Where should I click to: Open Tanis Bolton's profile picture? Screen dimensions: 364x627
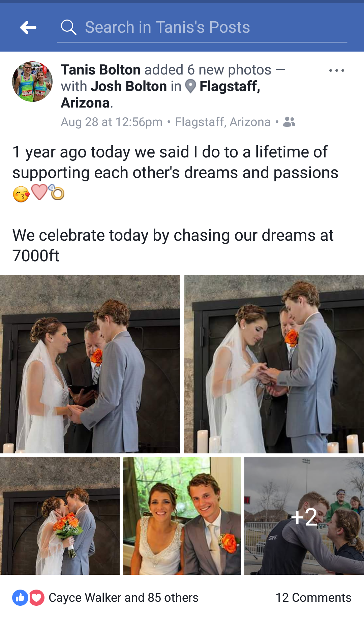click(32, 82)
